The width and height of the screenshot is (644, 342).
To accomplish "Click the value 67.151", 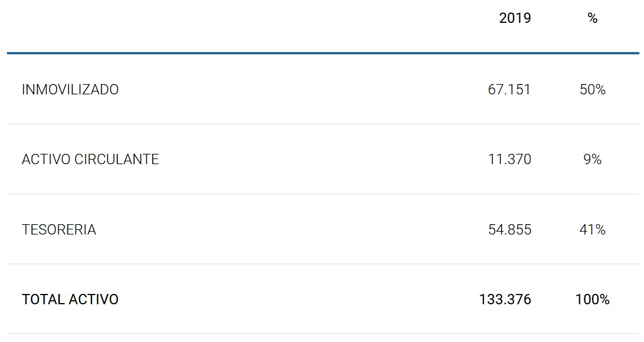I will point(509,90).
